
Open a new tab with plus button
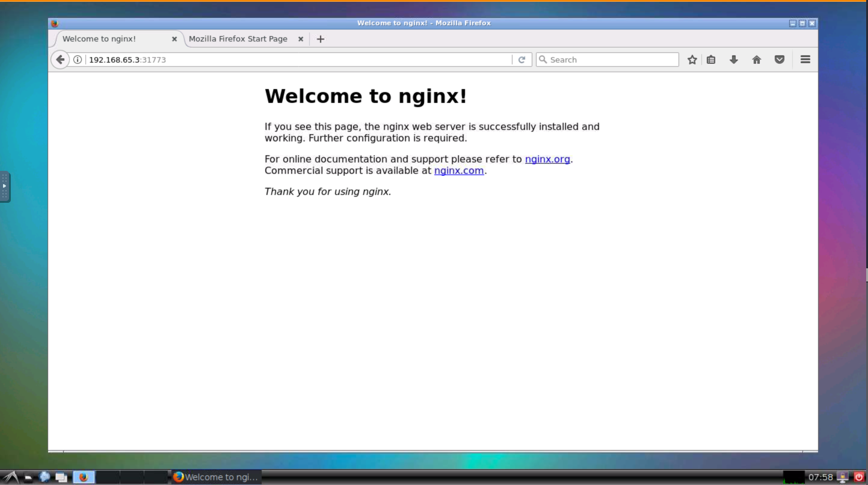[321, 39]
